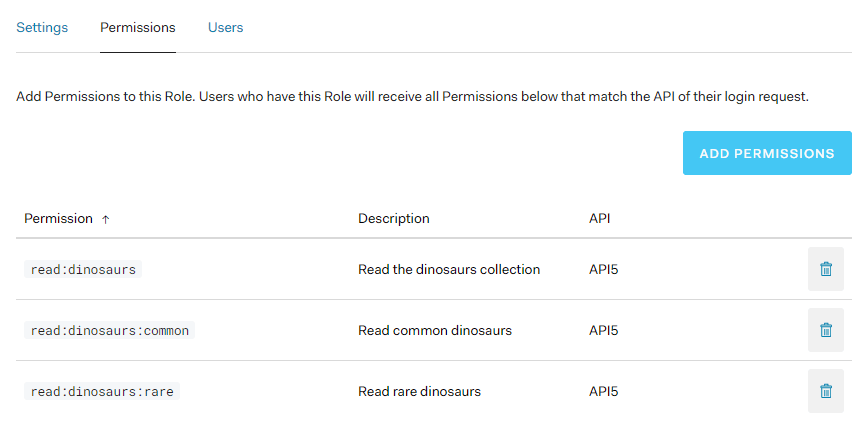This screenshot has height=429, width=865.
Task: Click API5 in the read:dinosaurs:common row
Action: pyautogui.click(x=603, y=330)
